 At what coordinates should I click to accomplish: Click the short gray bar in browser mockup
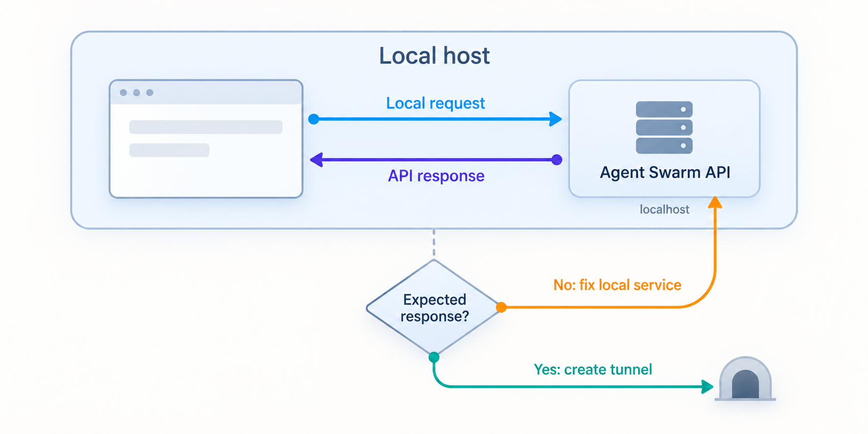169,150
